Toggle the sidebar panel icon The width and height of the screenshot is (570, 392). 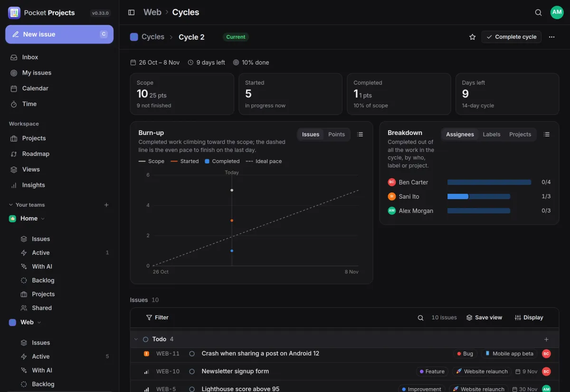pos(132,12)
